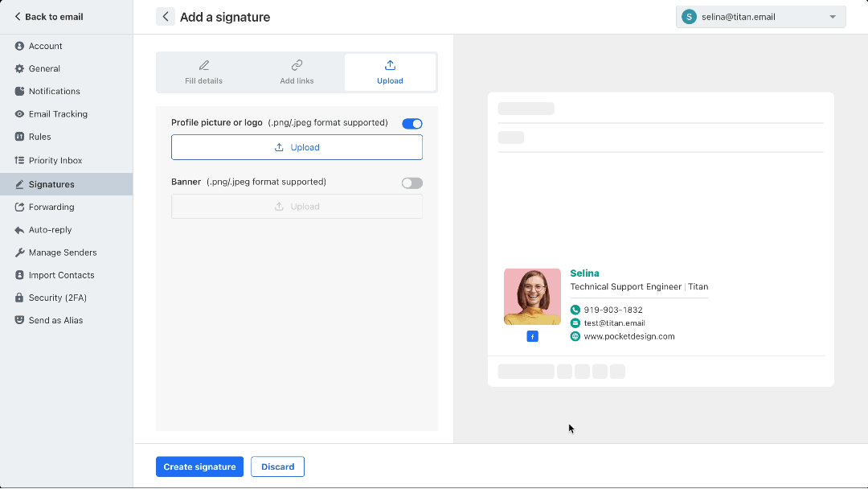The width and height of the screenshot is (868, 489).
Task: Click the Security (2FA) lock icon
Action: pos(19,298)
